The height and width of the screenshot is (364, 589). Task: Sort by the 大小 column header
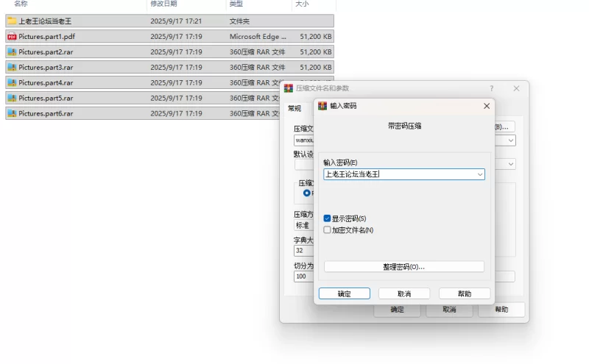[302, 4]
